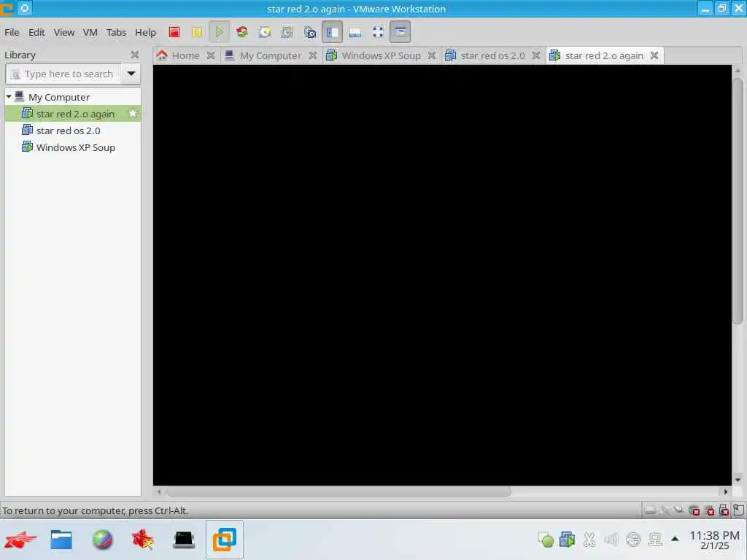The height and width of the screenshot is (560, 747).
Task: Toggle favorite star on star red 2.o again
Action: point(133,113)
